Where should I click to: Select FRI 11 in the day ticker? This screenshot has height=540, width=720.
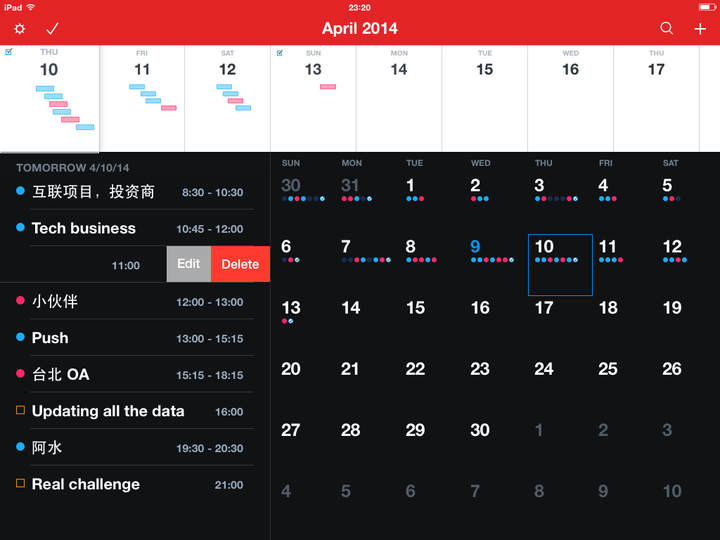[142, 69]
